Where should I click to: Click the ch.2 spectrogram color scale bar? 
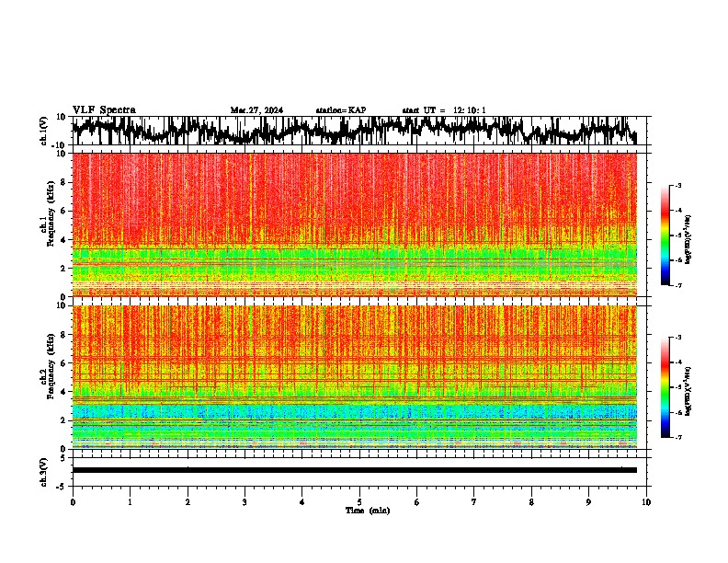click(x=665, y=387)
